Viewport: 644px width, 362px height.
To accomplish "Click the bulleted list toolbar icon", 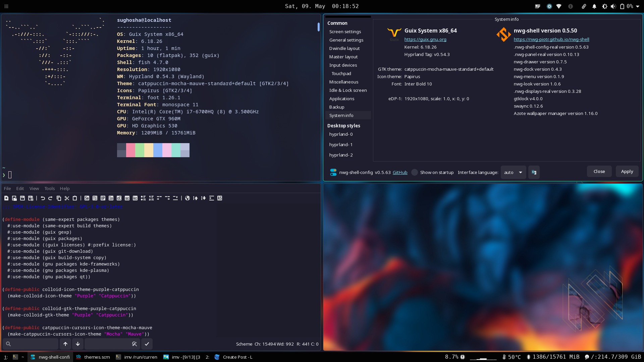I will point(143,198).
